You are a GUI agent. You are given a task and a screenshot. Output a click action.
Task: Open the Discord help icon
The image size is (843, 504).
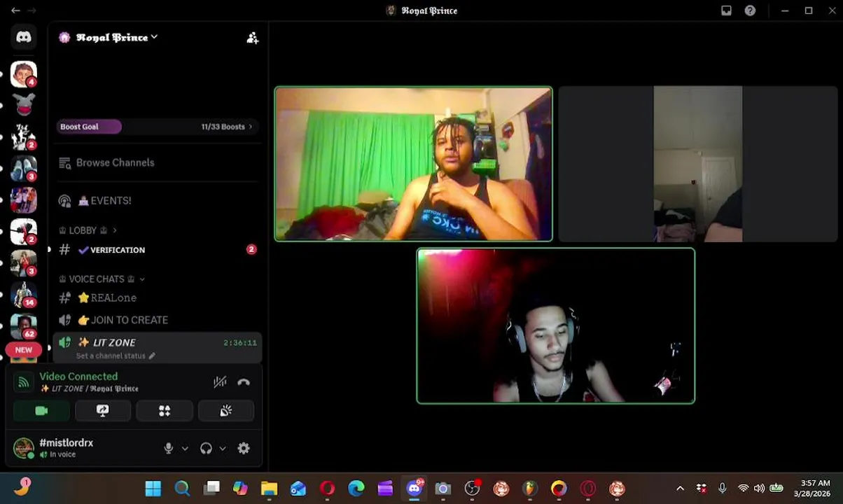(750, 10)
